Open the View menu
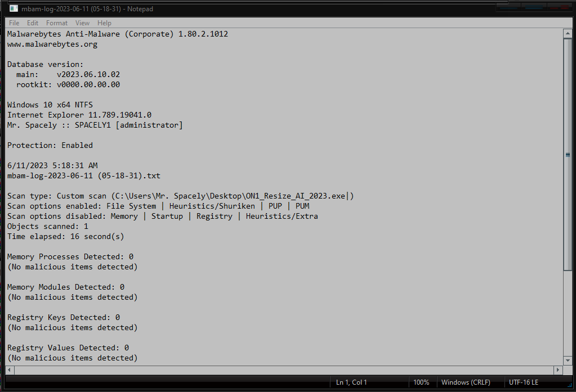Image resolution: width=576 pixels, height=392 pixels. 82,22
